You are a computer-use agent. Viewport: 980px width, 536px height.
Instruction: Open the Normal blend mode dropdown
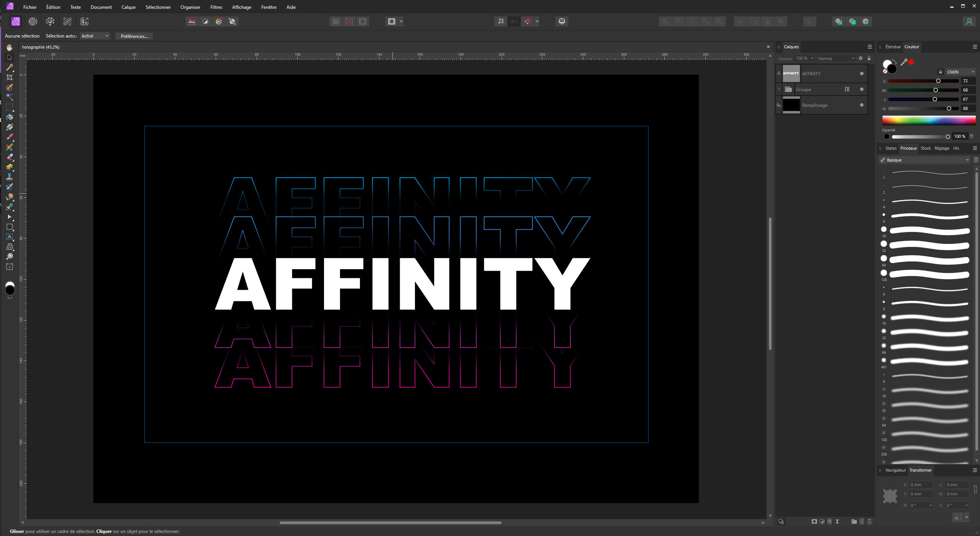[x=836, y=58]
